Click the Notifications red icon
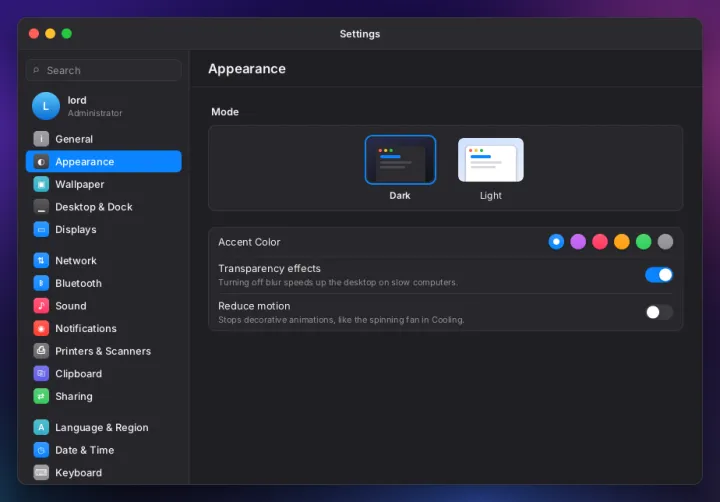 pyautogui.click(x=41, y=328)
